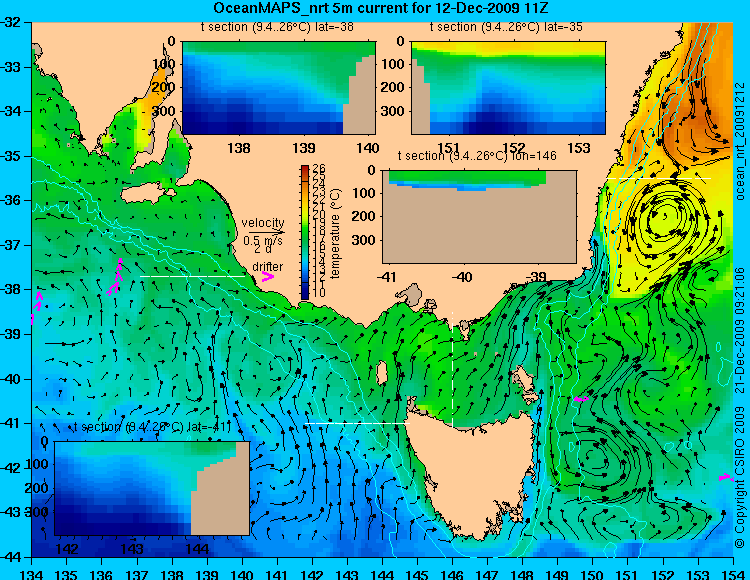The height and width of the screenshot is (580, 750).
Task: Click magenta drifter track near 134E, 38.3S
Action: pos(36,307)
